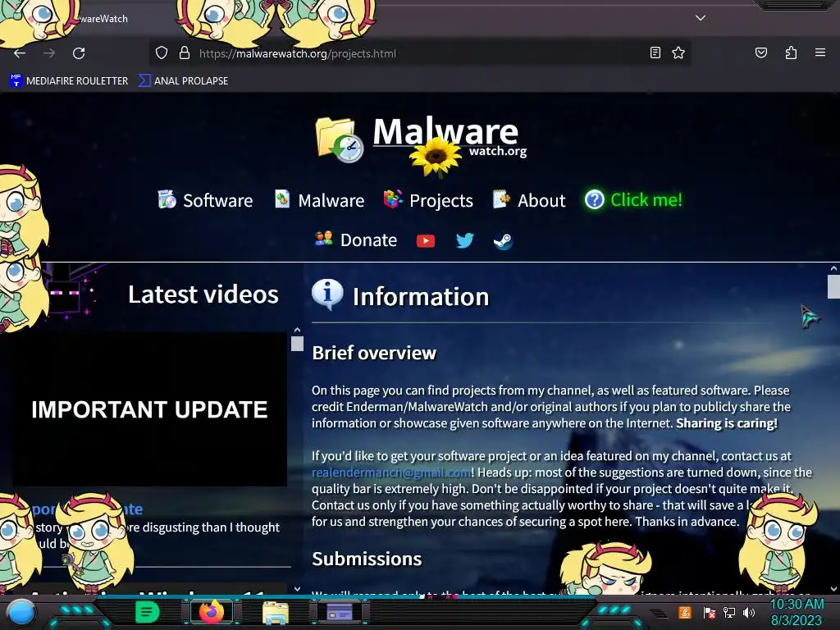Screen dimensions: 840x630
Task: Click the Sharing is caring! bold text
Action: point(727,423)
